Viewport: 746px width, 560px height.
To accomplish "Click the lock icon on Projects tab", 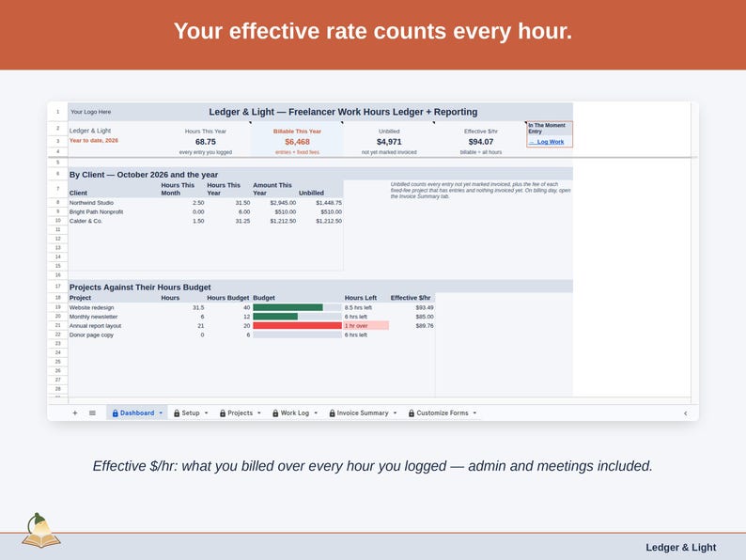I will (x=222, y=413).
